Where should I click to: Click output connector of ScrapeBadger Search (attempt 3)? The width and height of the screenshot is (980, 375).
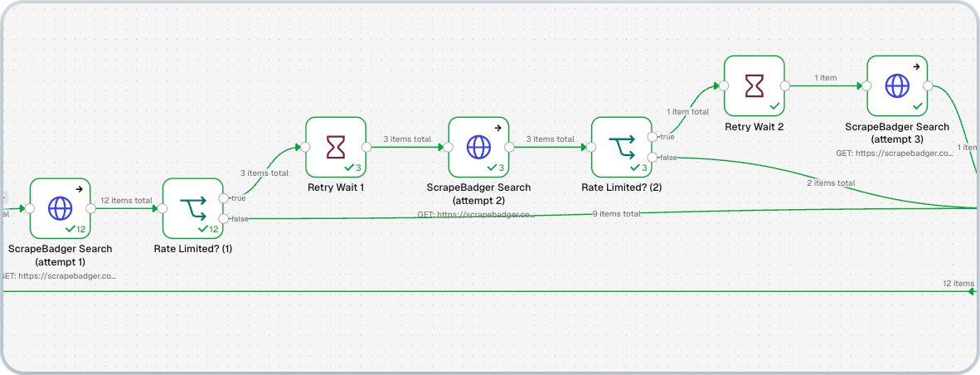tap(928, 85)
